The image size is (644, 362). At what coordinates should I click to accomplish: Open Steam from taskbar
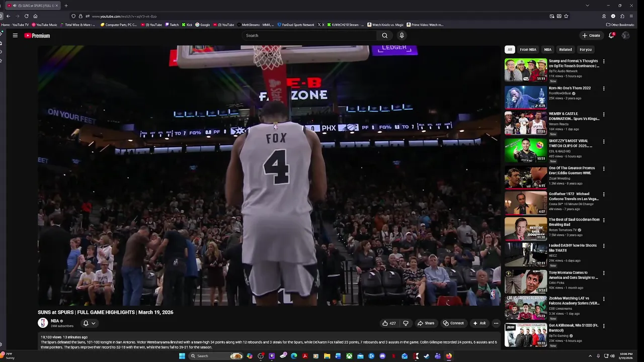pos(427,356)
